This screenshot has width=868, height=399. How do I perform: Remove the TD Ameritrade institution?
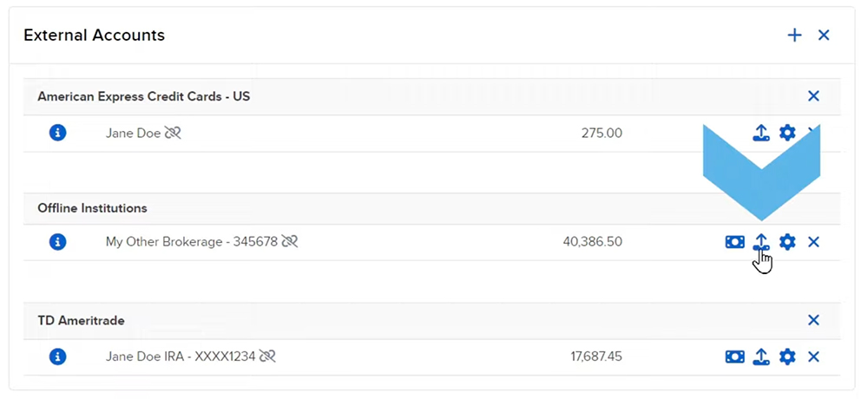pyautogui.click(x=813, y=320)
